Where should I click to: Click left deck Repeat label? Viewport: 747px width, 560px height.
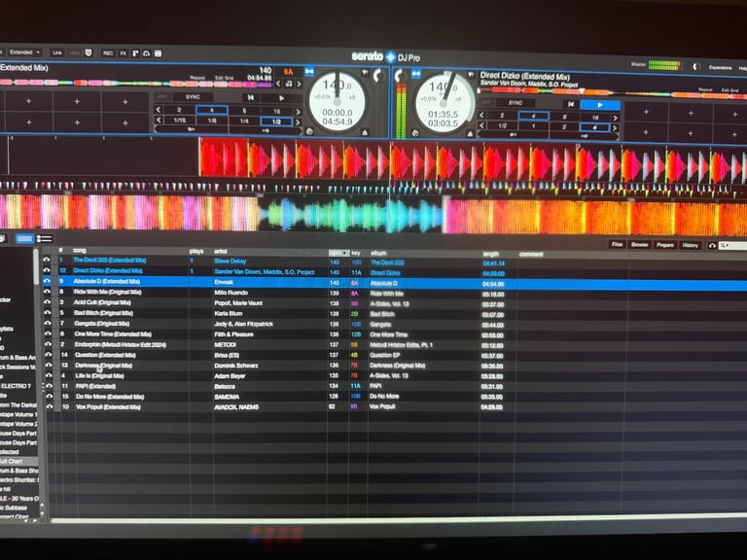[x=197, y=77]
